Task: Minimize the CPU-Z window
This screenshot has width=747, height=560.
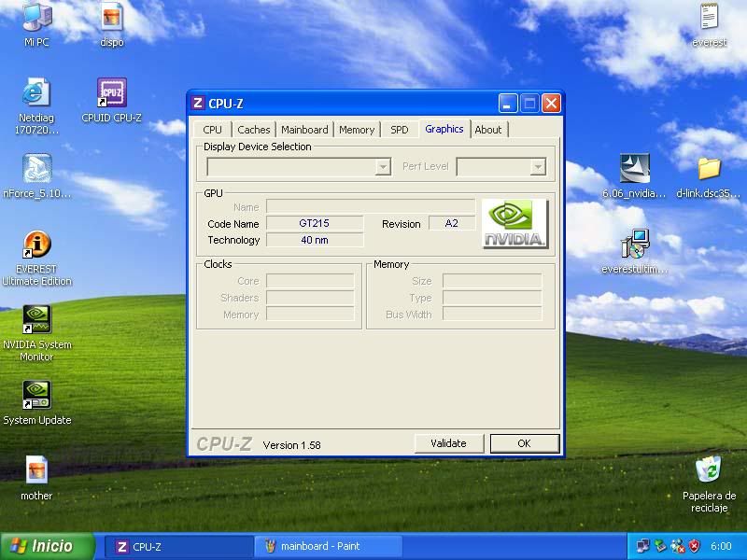Action: [508, 103]
